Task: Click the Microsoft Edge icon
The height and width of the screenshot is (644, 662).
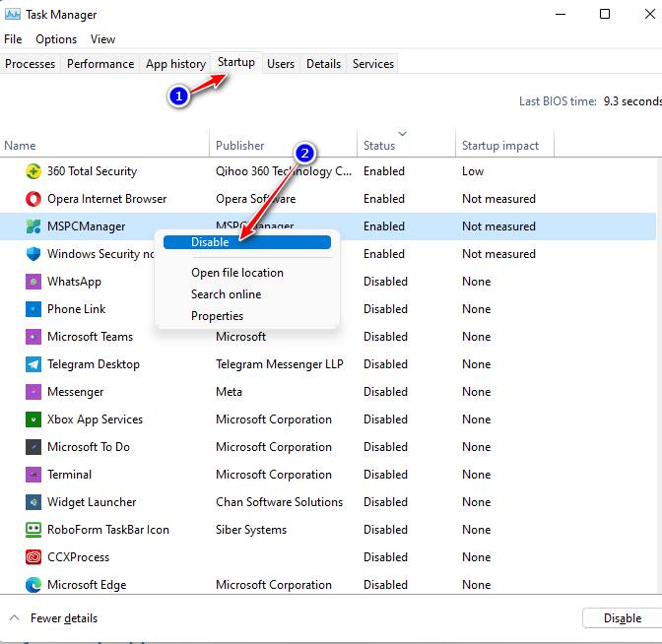Action: 33,585
